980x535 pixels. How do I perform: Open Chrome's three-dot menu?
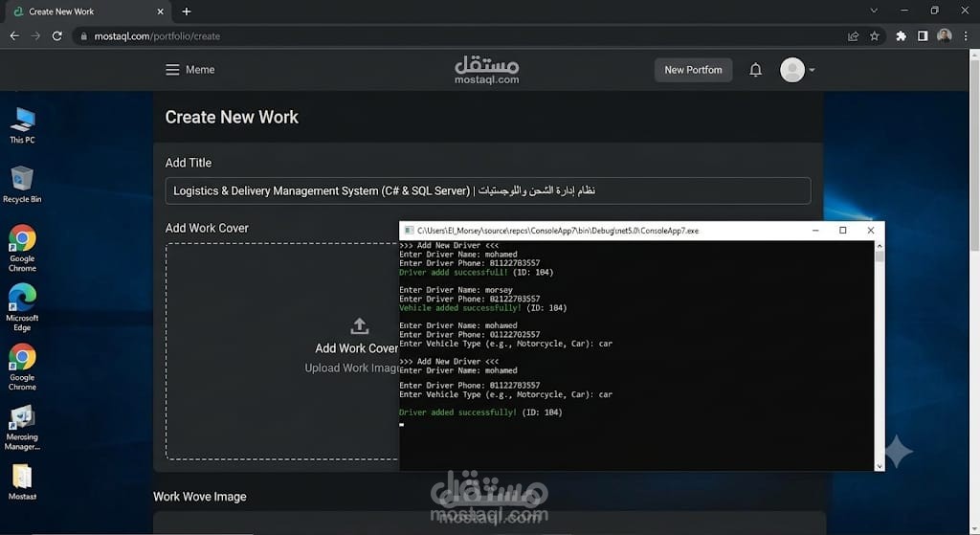point(966,36)
